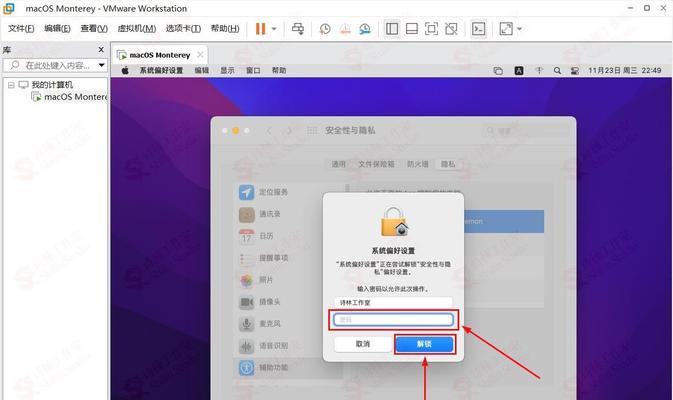Click the username field 诗林工作室
Viewport: 673px width, 400px height.
tap(393, 303)
